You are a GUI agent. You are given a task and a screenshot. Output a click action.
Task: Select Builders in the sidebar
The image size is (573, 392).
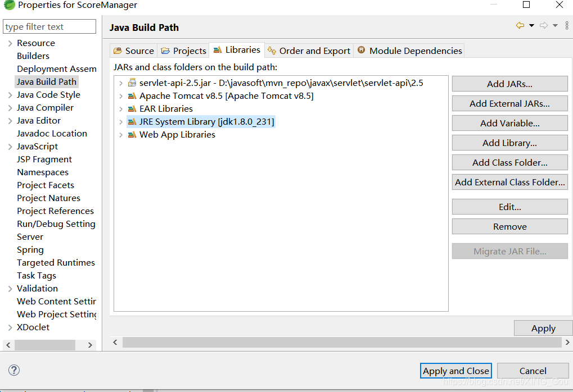33,56
